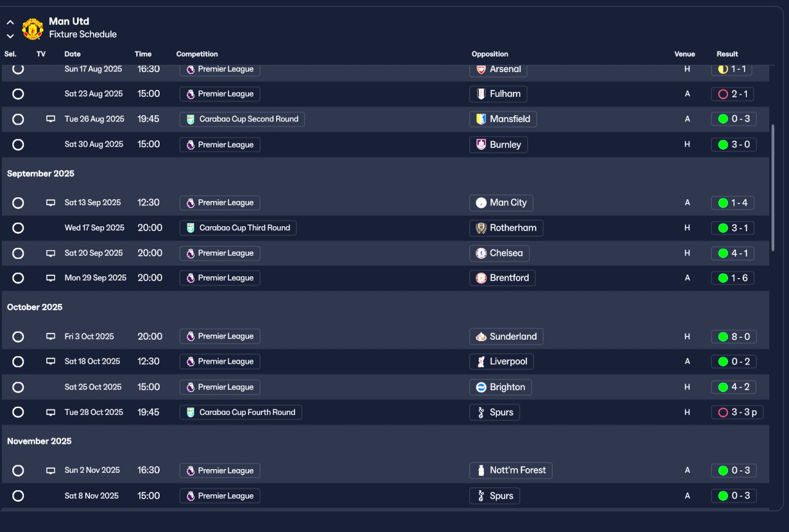This screenshot has width=789, height=532.
Task: Open the 3 - 3 p Spurs result
Action: [x=737, y=412]
